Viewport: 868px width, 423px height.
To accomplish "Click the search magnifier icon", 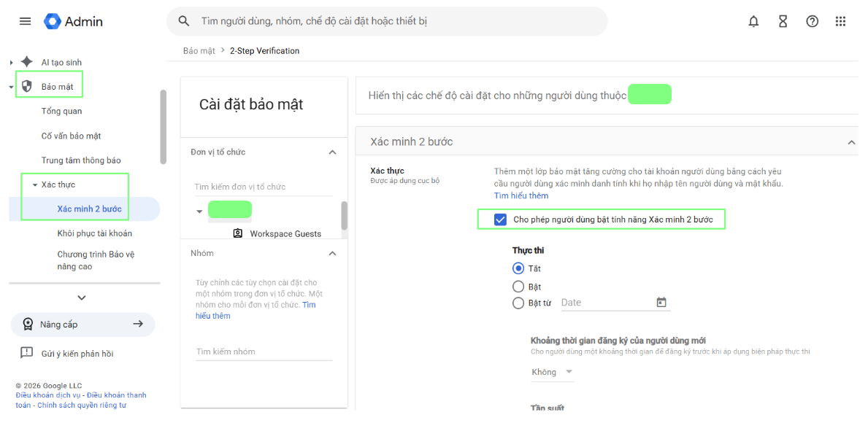I will click(x=184, y=22).
